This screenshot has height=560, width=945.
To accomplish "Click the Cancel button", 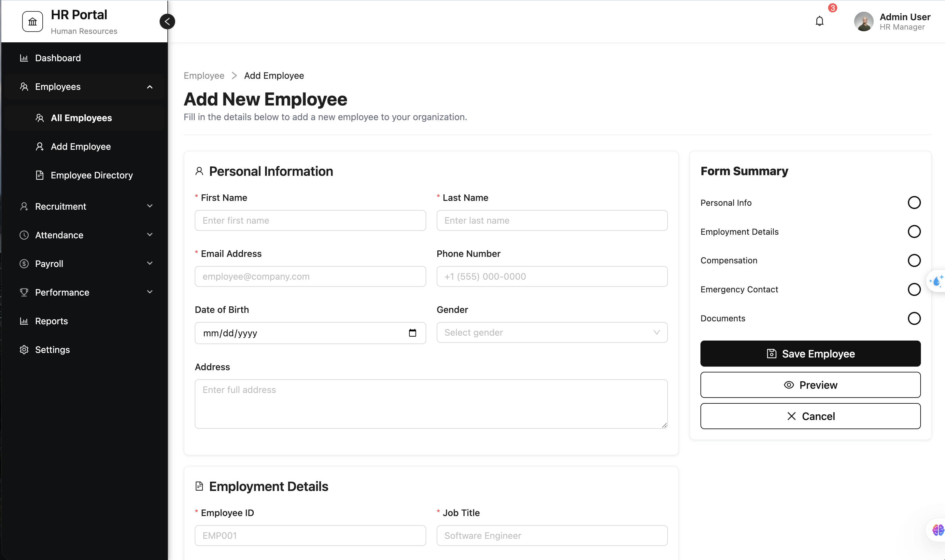I will [810, 416].
